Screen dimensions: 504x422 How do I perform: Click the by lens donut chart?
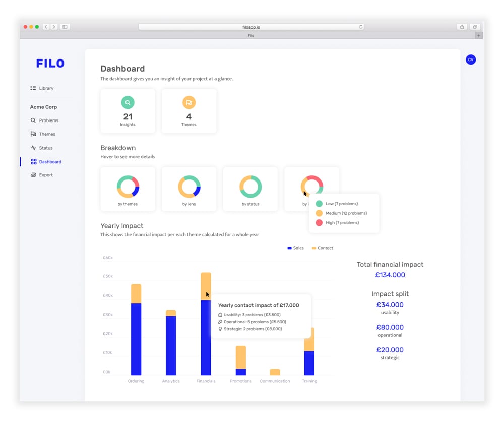[190, 187]
